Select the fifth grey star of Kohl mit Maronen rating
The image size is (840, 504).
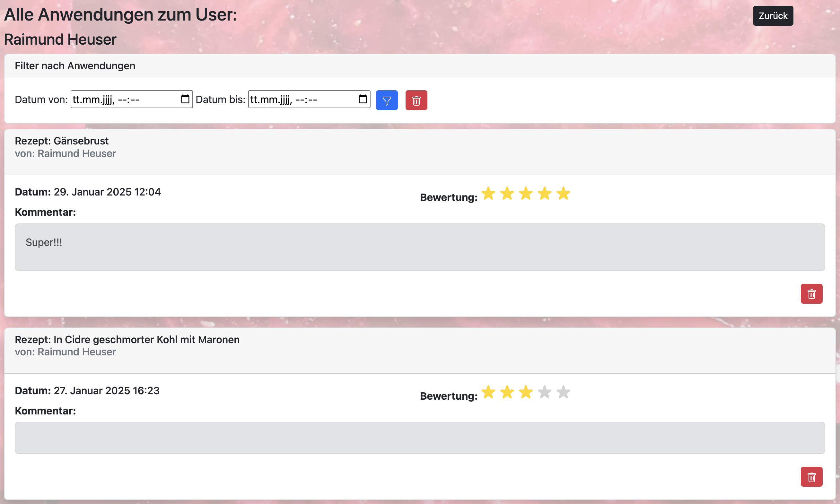point(563,392)
